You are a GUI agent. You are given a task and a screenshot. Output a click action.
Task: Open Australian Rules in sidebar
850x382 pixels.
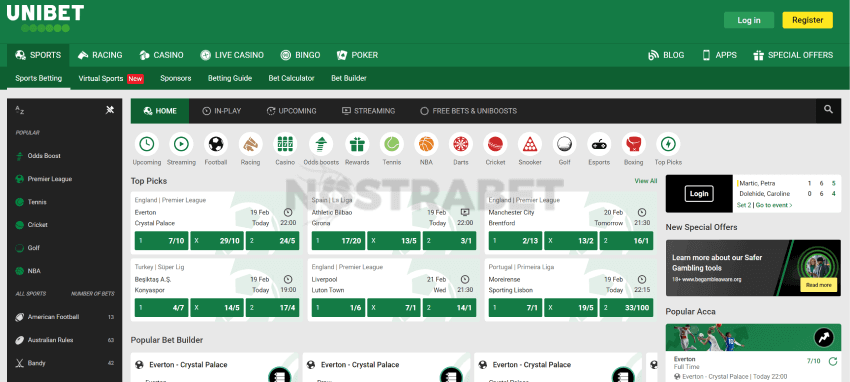(65, 340)
